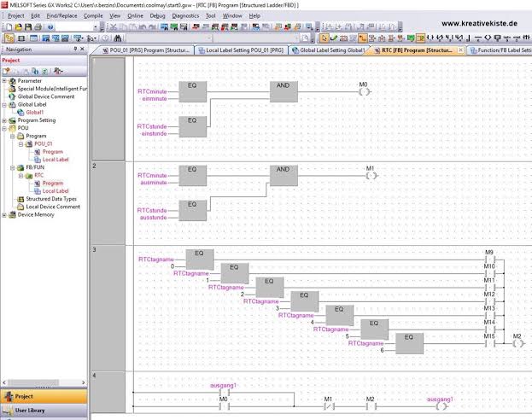Pin the Navigation panel
The image size is (532, 420).
[75, 50]
